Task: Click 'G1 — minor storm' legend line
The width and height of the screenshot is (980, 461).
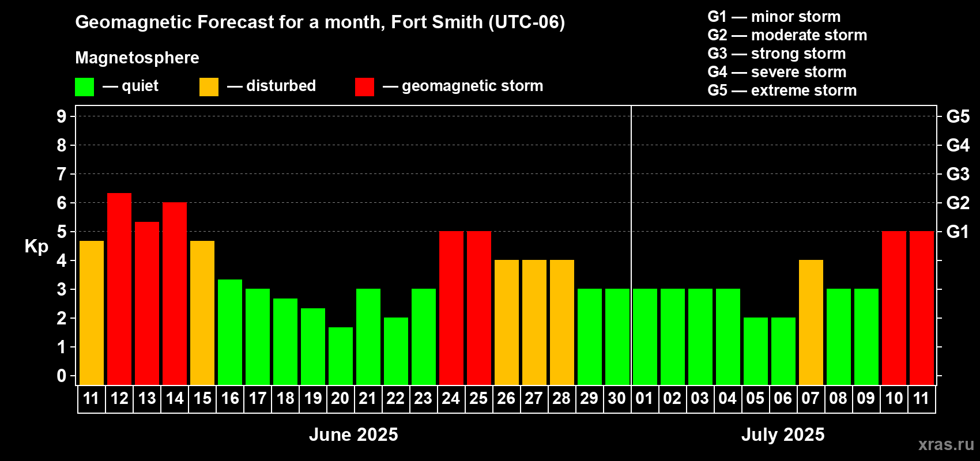Action: click(x=774, y=17)
